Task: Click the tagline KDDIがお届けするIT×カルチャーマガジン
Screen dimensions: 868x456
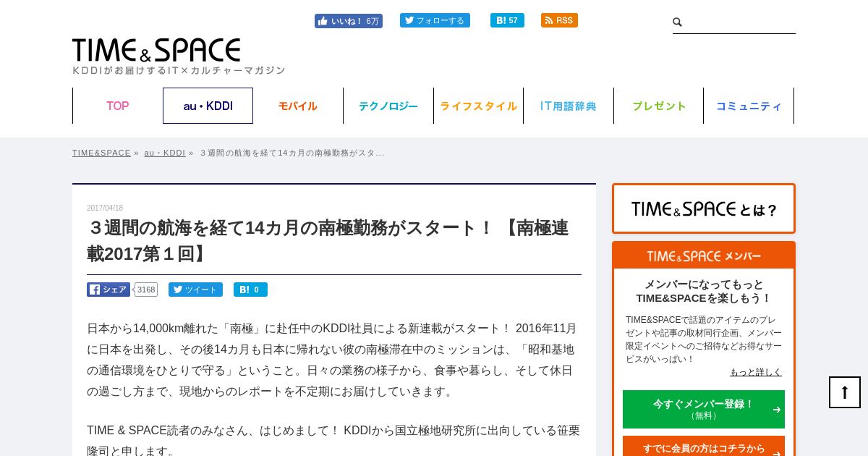Action: pyautogui.click(x=179, y=70)
